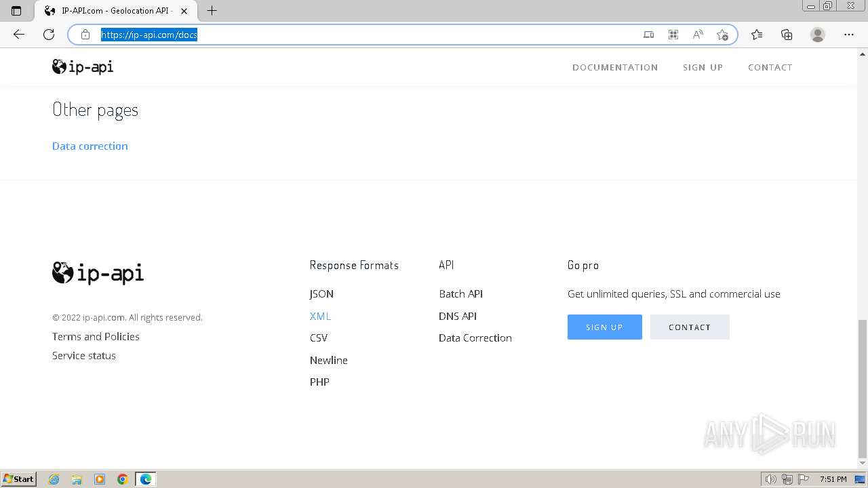Open Terms and Policies link
868x488 pixels.
(x=96, y=336)
